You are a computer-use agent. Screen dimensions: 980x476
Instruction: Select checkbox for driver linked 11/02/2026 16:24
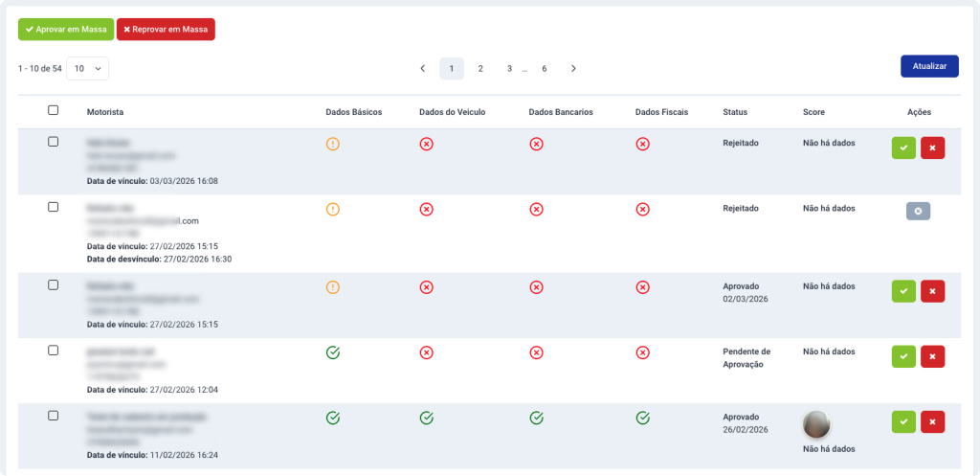(54, 416)
